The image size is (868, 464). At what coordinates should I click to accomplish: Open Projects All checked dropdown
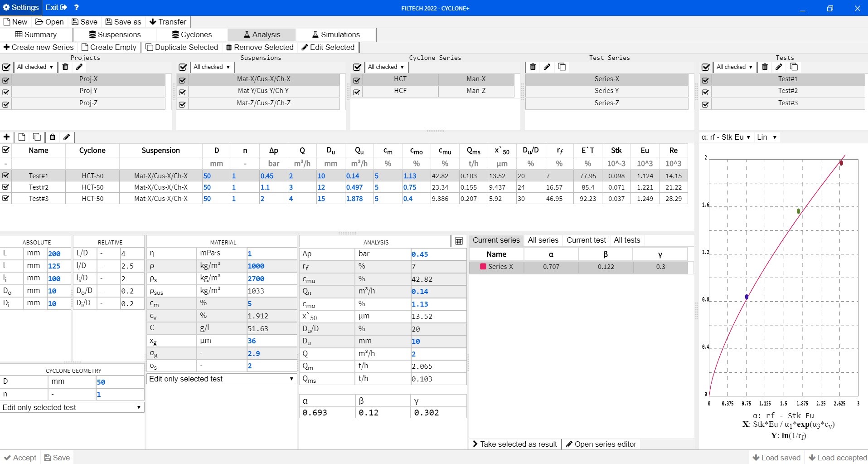click(x=35, y=67)
